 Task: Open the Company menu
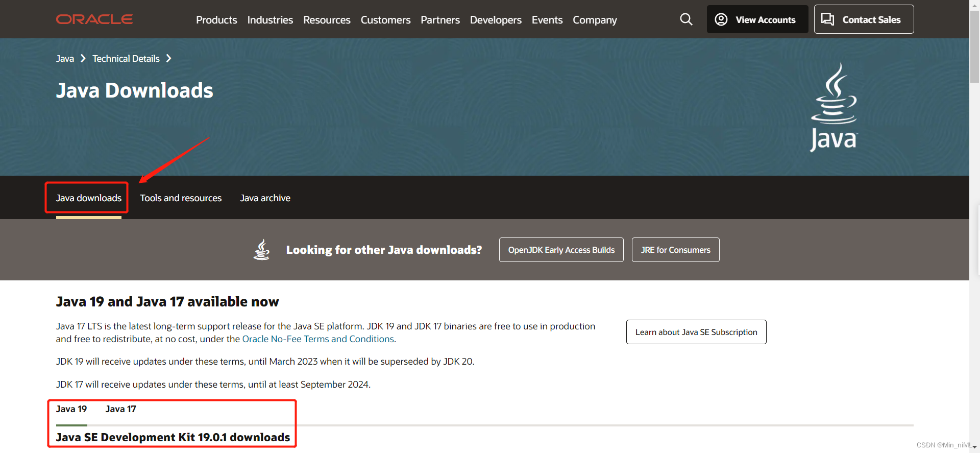coord(595,20)
